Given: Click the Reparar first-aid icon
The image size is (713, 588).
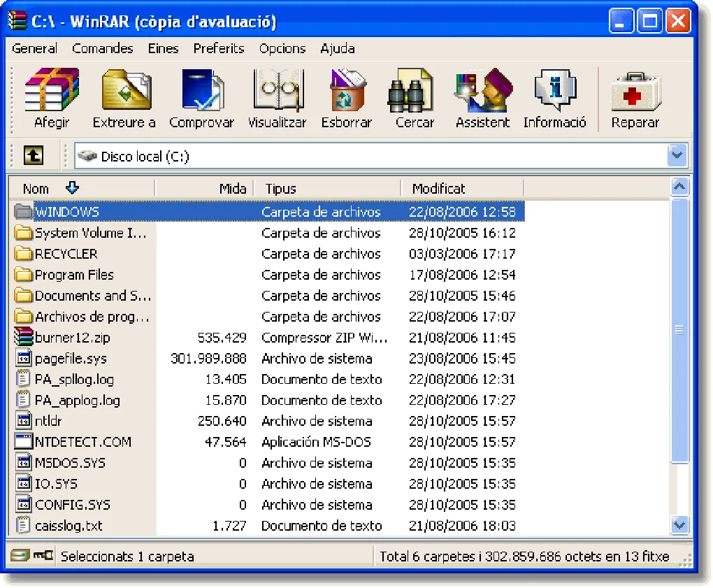Looking at the screenshot, I should 635,92.
